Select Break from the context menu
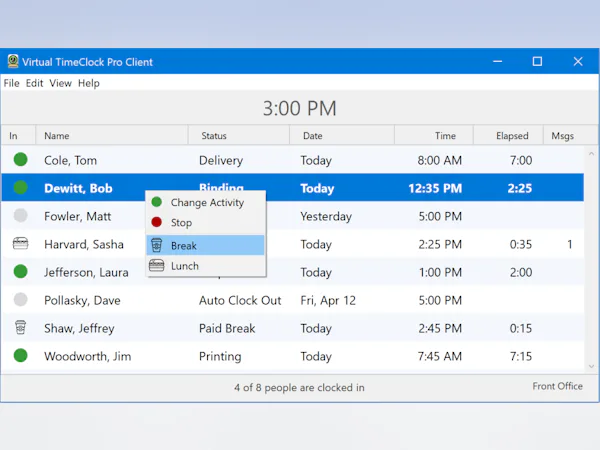 [205, 245]
